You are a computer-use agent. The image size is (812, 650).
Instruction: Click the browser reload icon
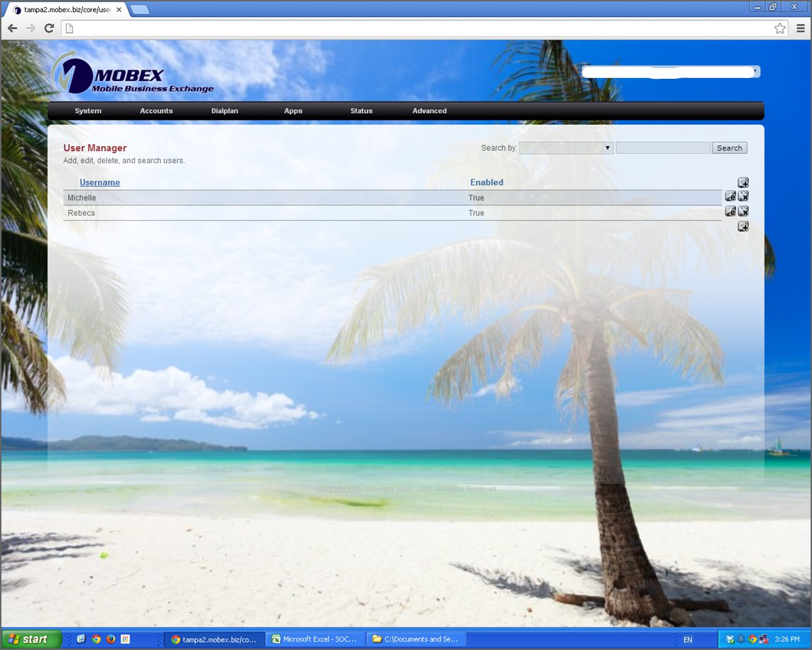coord(48,28)
